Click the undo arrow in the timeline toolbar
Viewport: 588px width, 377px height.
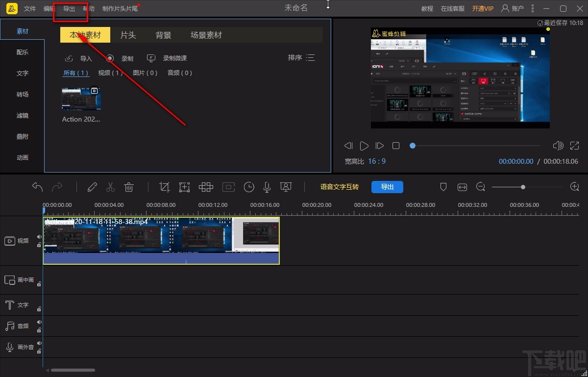pyautogui.click(x=37, y=187)
